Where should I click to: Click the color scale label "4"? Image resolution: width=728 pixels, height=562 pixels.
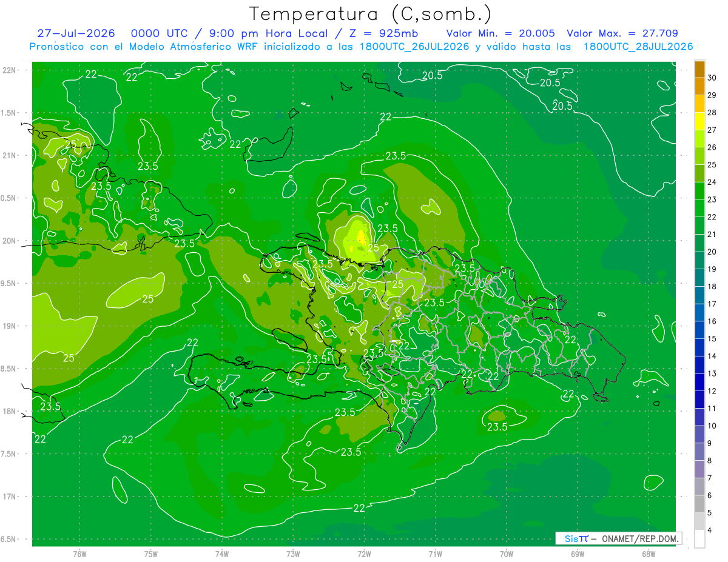tap(710, 530)
